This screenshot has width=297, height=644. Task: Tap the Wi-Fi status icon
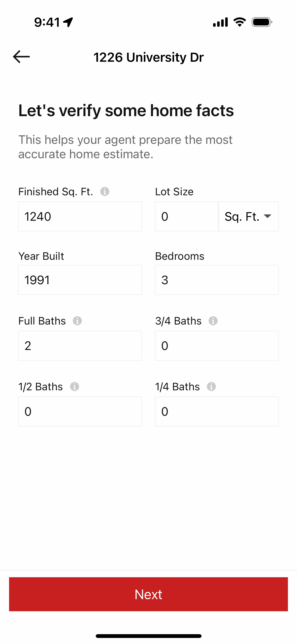(240, 22)
